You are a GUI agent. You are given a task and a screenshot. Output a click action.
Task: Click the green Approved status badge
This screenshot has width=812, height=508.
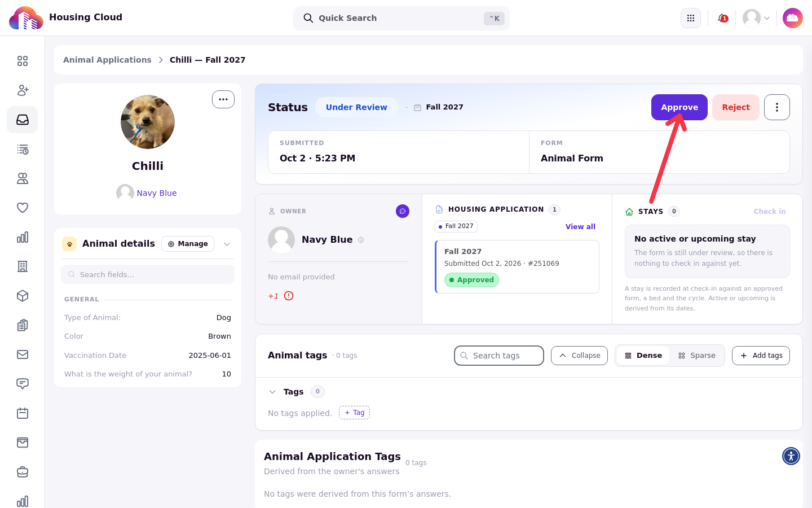[471, 280]
